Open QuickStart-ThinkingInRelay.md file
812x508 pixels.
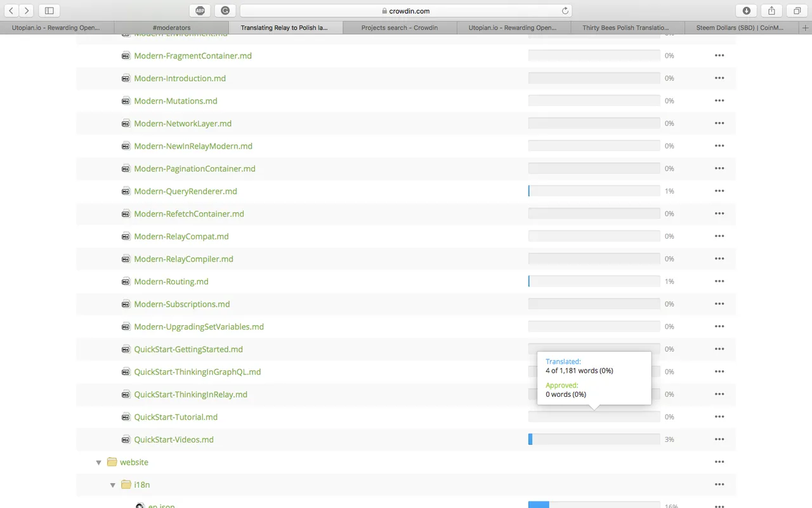click(x=190, y=394)
